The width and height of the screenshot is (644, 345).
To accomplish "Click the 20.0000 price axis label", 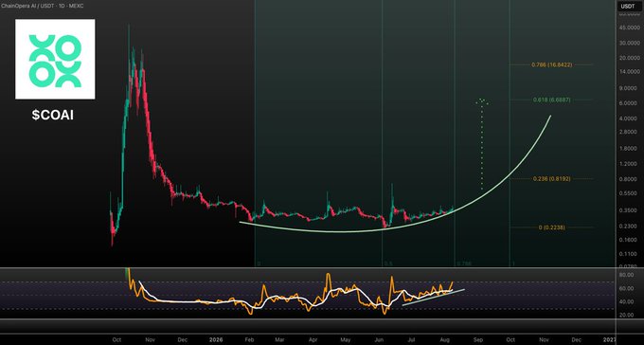I will click(629, 58).
